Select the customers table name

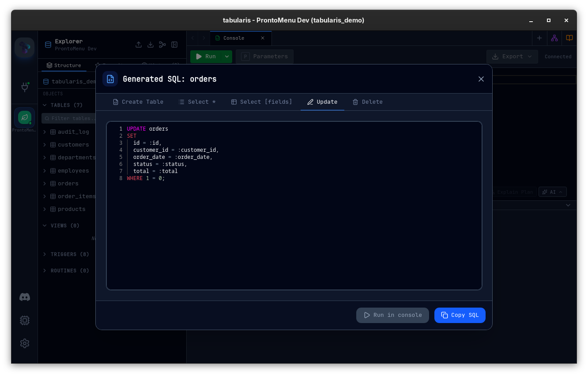pos(73,145)
